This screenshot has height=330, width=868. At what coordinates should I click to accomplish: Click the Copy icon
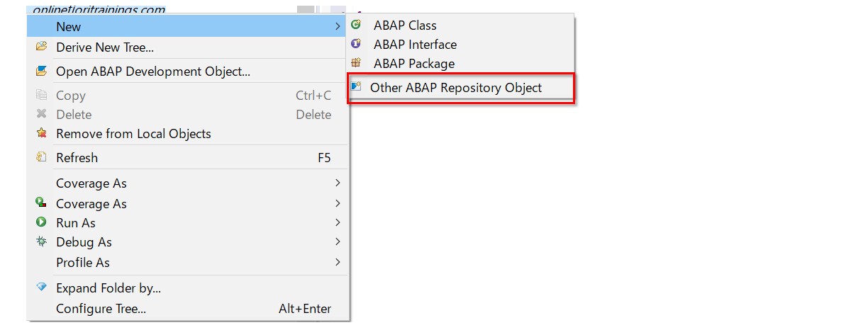point(42,95)
